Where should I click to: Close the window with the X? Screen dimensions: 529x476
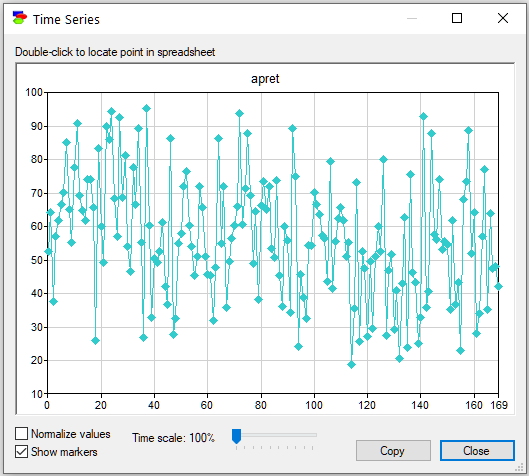click(x=503, y=18)
